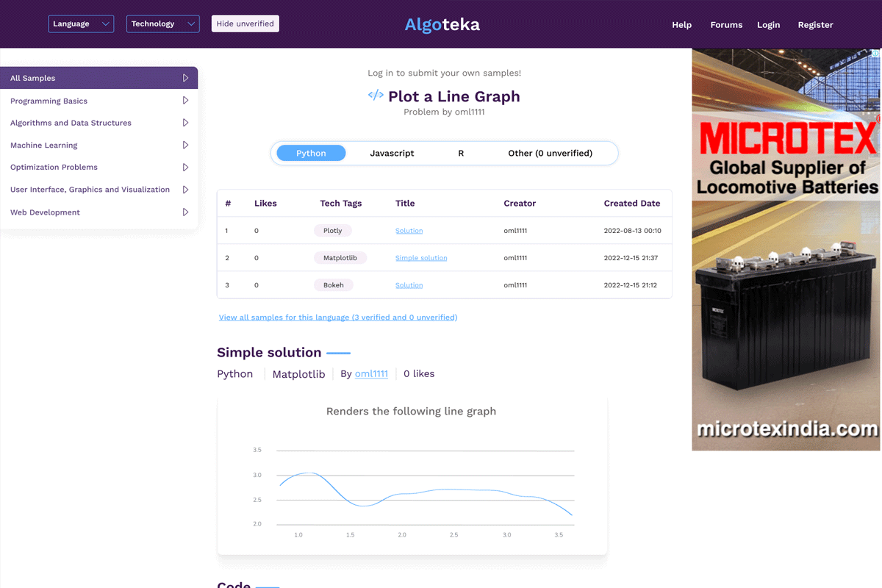The image size is (882, 588).
Task: Select the R language tab
Action: (x=461, y=154)
